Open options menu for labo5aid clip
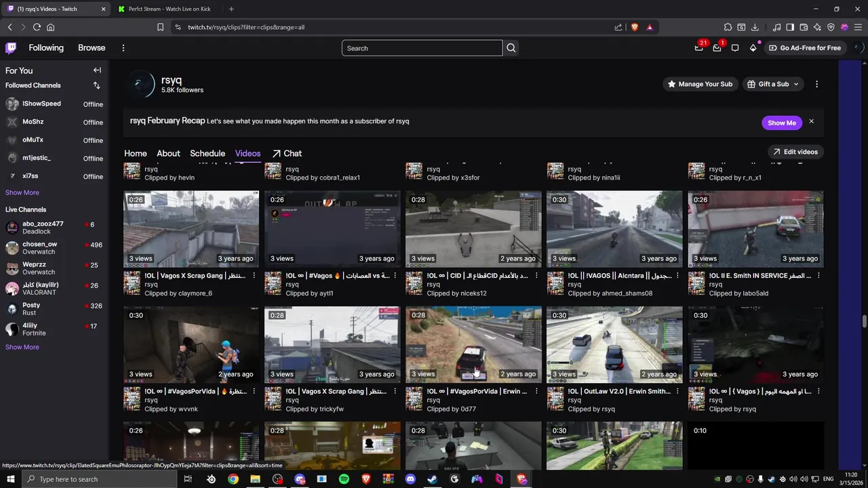 818,276
